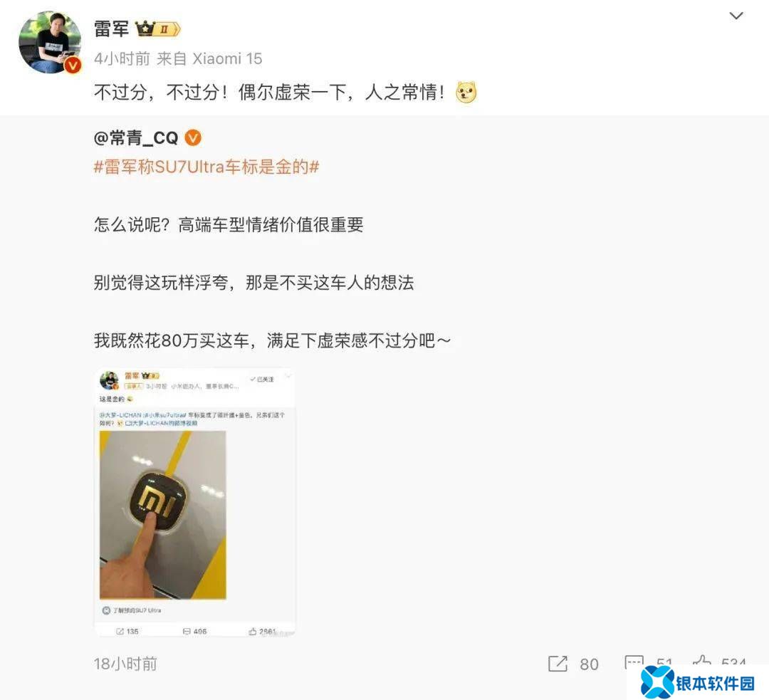Click the 银本软件园 watermark logo
Viewport: 769px width, 700px height.
pyautogui.click(x=698, y=682)
